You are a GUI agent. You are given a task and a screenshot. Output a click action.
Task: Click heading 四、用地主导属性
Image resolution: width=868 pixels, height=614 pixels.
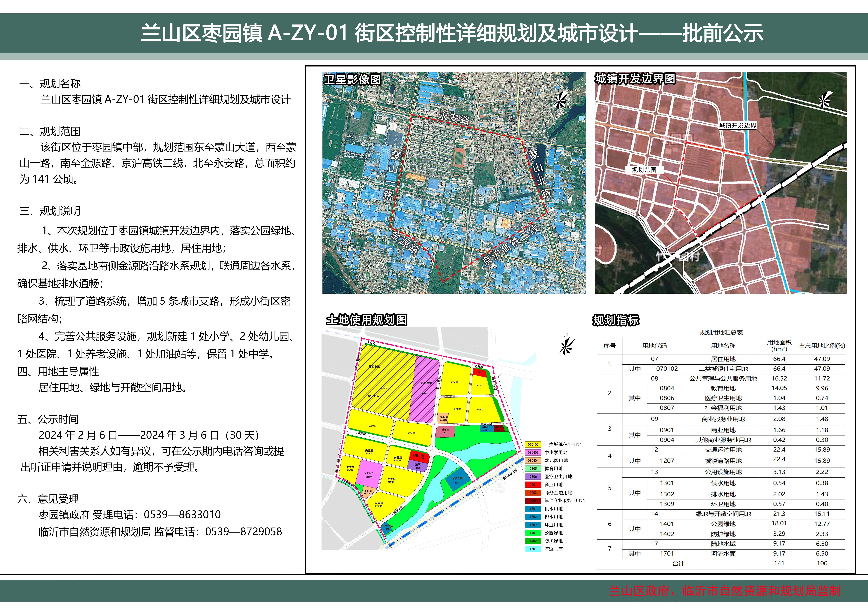pos(58,372)
